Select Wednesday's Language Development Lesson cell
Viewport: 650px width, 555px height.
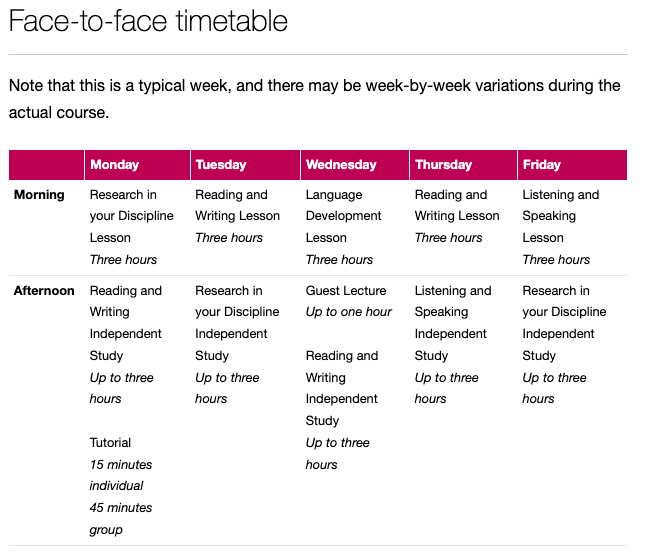[343, 216]
